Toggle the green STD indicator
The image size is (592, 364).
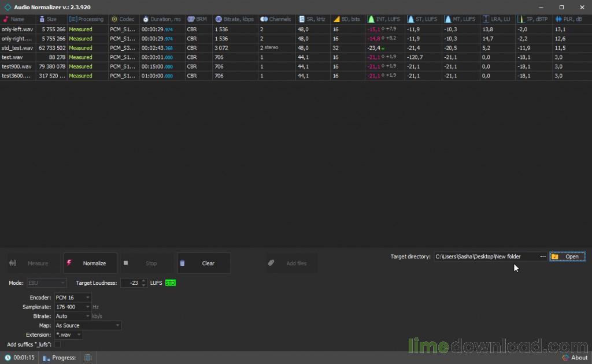(171, 283)
